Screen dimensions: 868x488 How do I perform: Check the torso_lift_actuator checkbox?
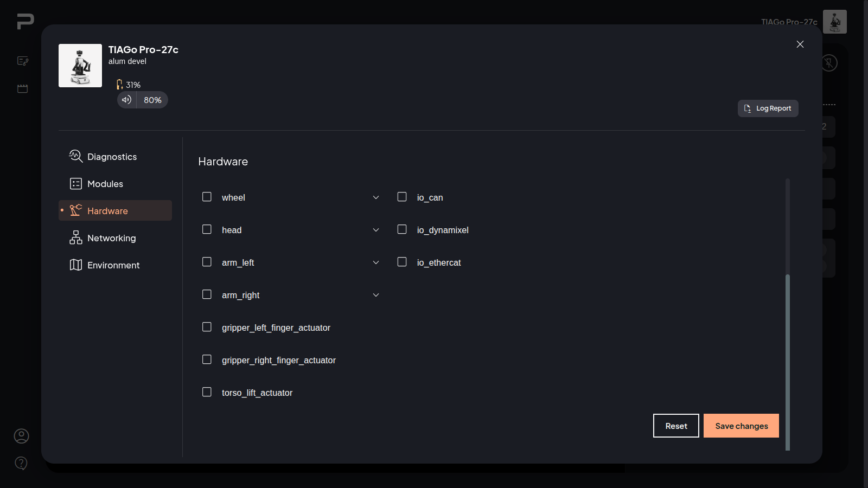(x=207, y=392)
